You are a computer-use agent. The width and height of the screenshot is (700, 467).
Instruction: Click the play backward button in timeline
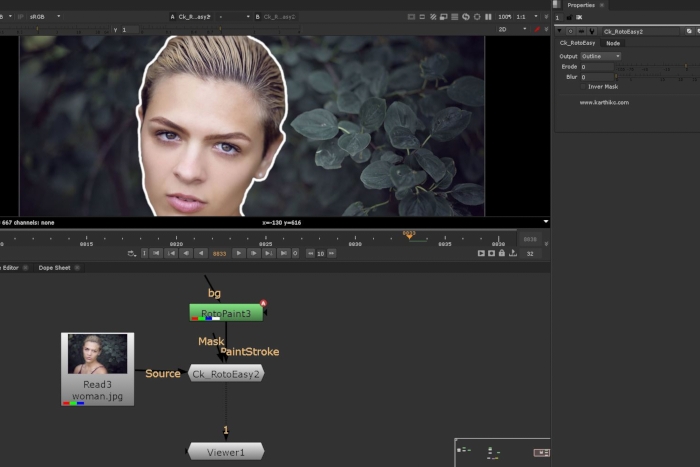[x=200, y=253]
